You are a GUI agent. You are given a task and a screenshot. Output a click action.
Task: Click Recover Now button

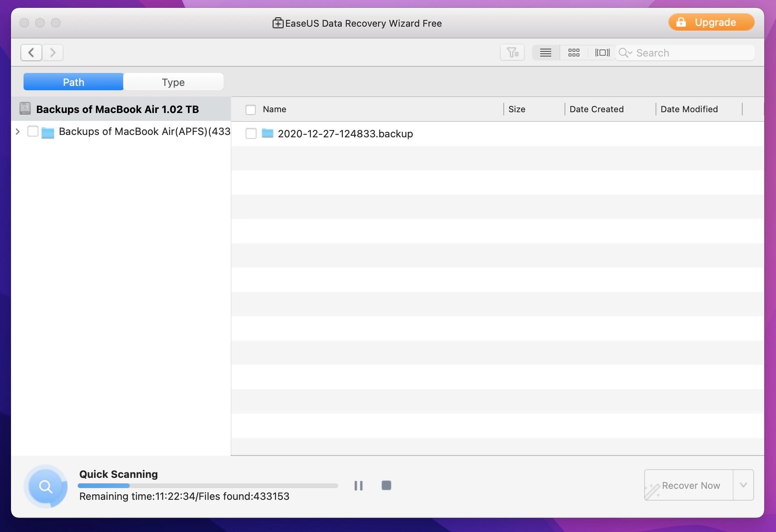689,485
